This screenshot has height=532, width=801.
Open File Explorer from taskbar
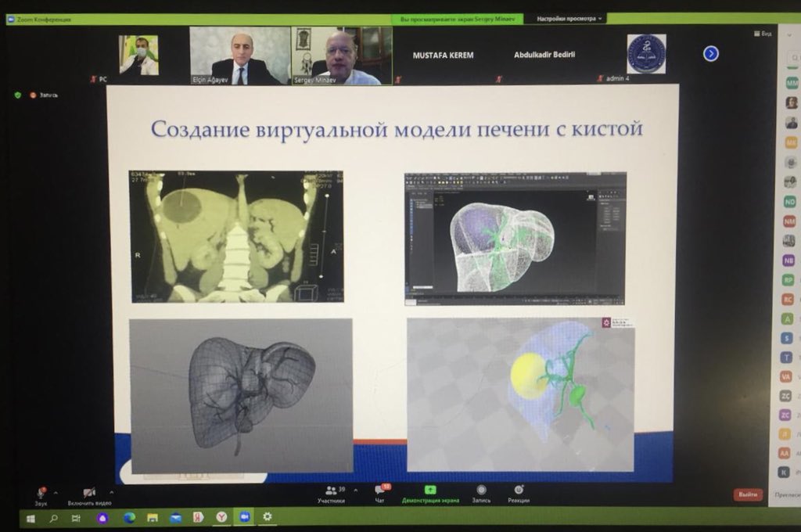coord(153,518)
